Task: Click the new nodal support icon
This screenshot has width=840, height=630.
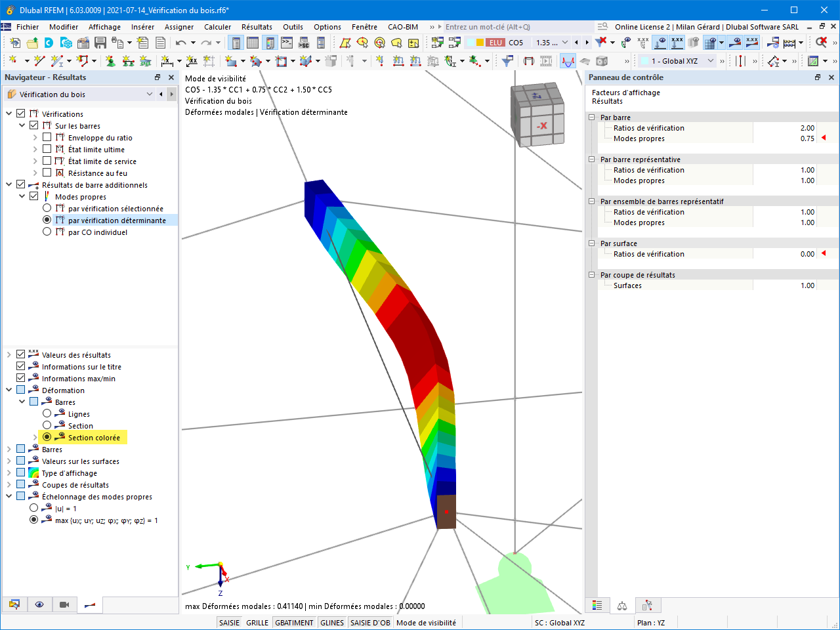Action: pos(111,61)
